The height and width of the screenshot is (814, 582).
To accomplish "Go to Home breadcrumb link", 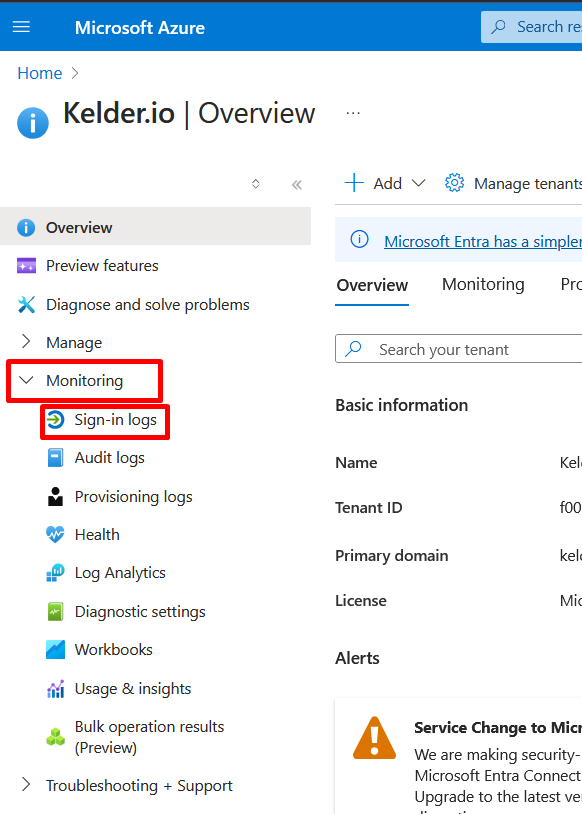I will [39, 73].
